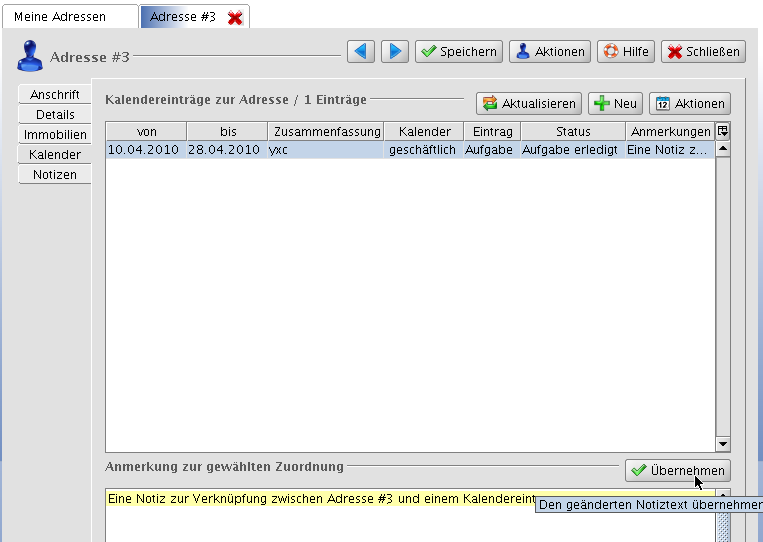Sort by the Zusammenfassung column header
763x542 pixels.
coord(327,131)
